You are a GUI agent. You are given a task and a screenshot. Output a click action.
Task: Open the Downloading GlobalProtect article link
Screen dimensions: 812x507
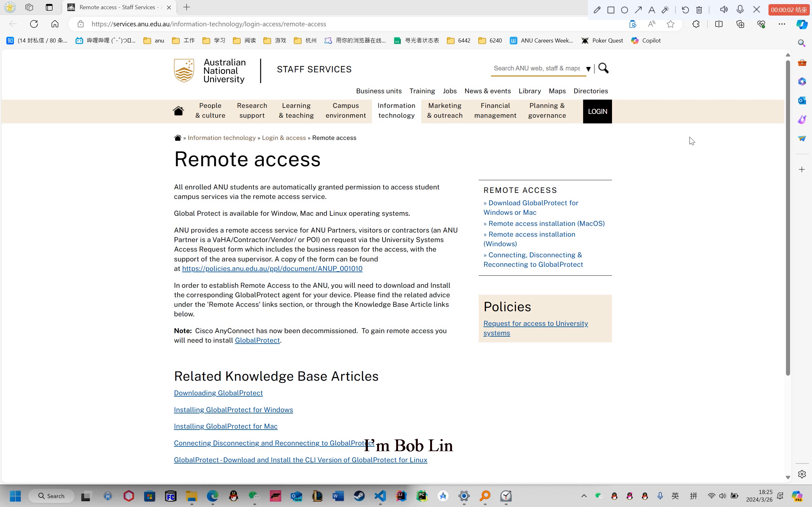pyautogui.click(x=218, y=393)
